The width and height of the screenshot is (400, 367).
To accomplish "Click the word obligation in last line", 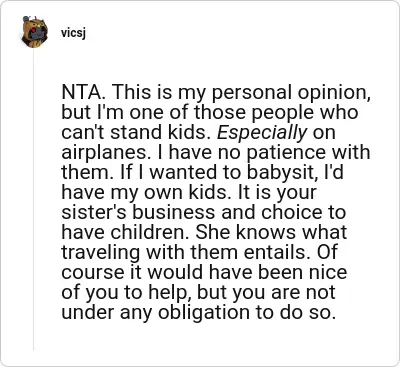I will [208, 313].
